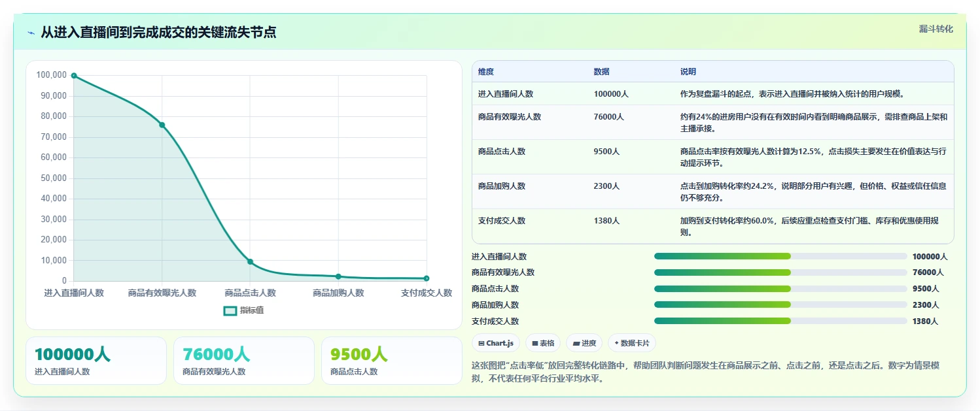This screenshot has height=411, width=980.
Task: Click the description starting 作为复盘漏斗的起点
Action: click(792, 94)
